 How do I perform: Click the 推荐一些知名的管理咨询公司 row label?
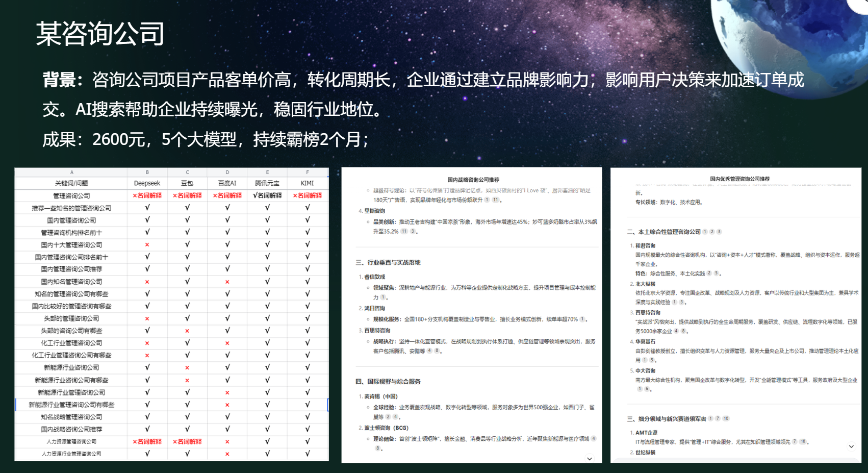[71, 208]
